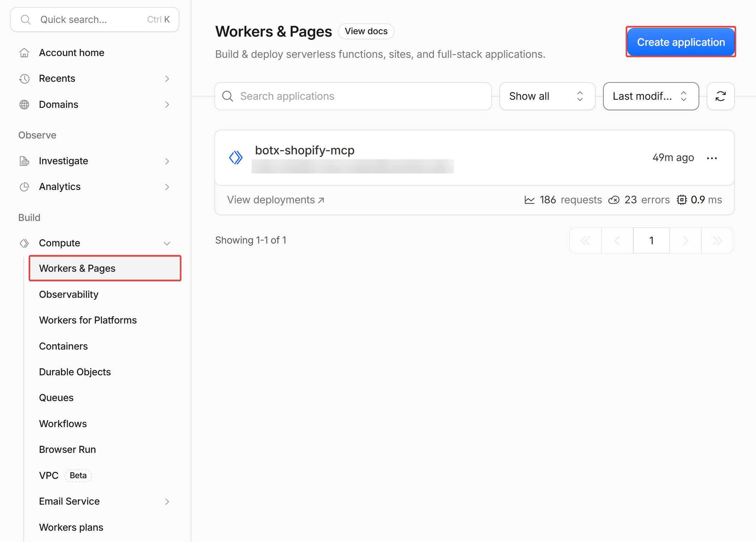Click the Domains globe icon
The width and height of the screenshot is (756, 542).
click(24, 105)
